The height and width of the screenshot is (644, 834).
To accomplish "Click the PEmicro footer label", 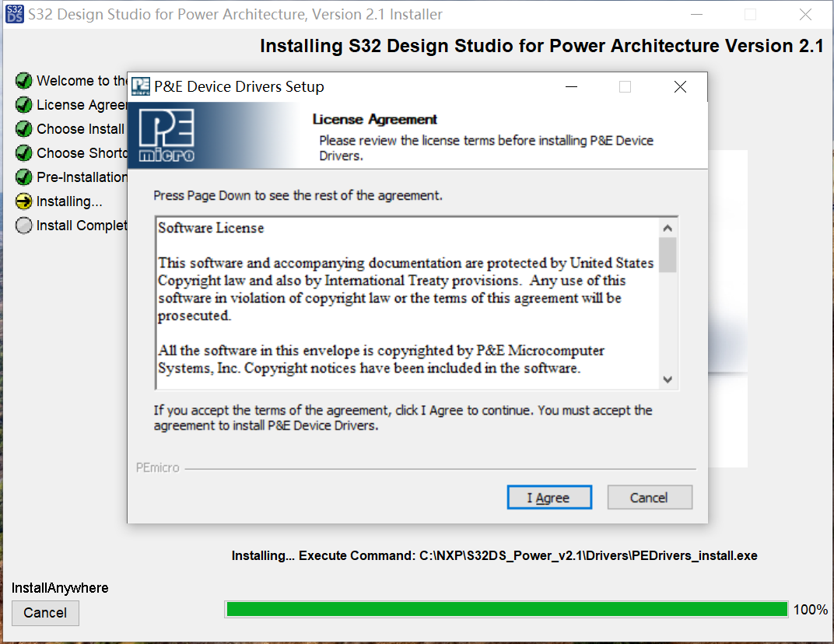I will click(157, 468).
